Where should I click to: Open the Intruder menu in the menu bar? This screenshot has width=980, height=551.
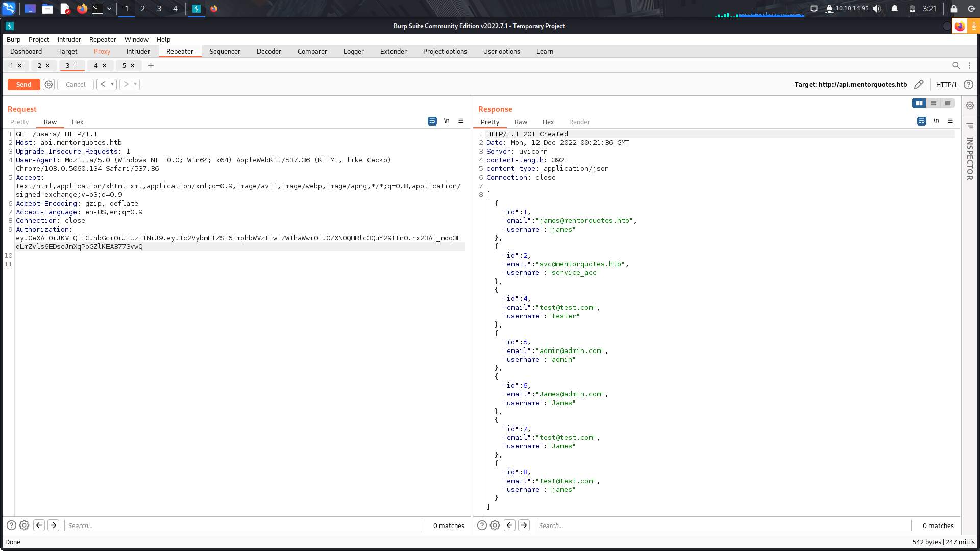click(x=69, y=39)
